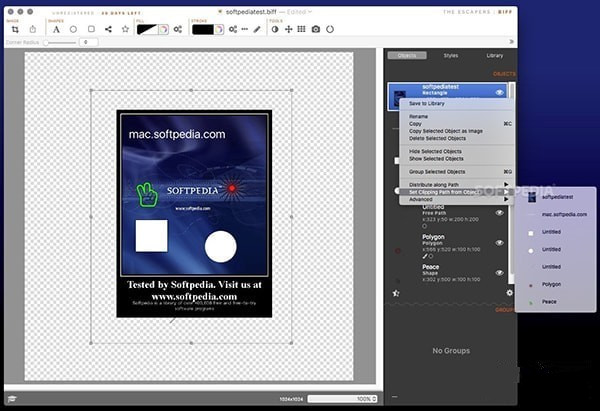Hide the softpediatest rectangle object
Viewport: 600px width, 411px height.
499,92
